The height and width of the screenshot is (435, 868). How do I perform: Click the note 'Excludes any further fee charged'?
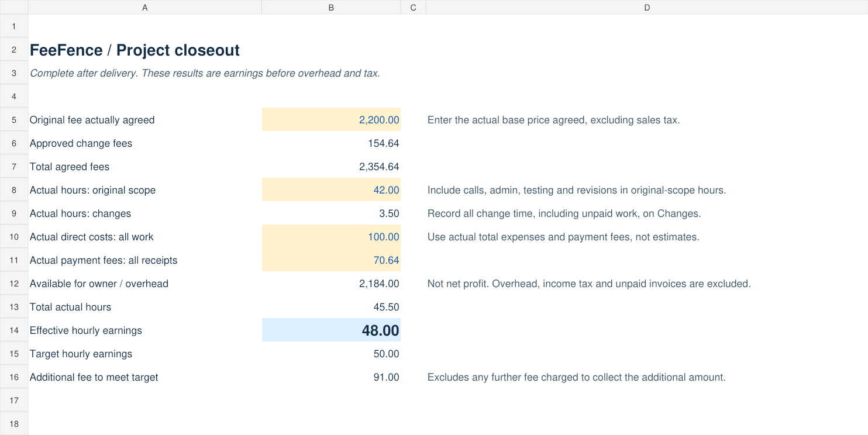(x=576, y=377)
